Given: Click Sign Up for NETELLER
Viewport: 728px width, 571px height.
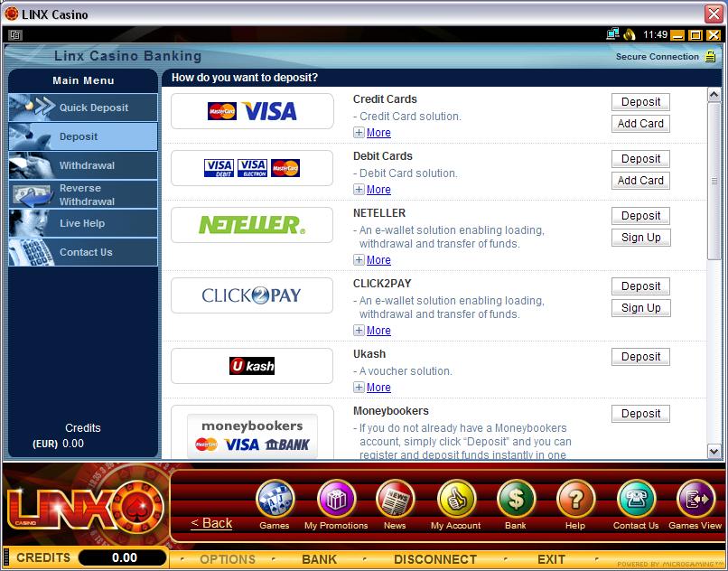Looking at the screenshot, I should click(x=640, y=238).
